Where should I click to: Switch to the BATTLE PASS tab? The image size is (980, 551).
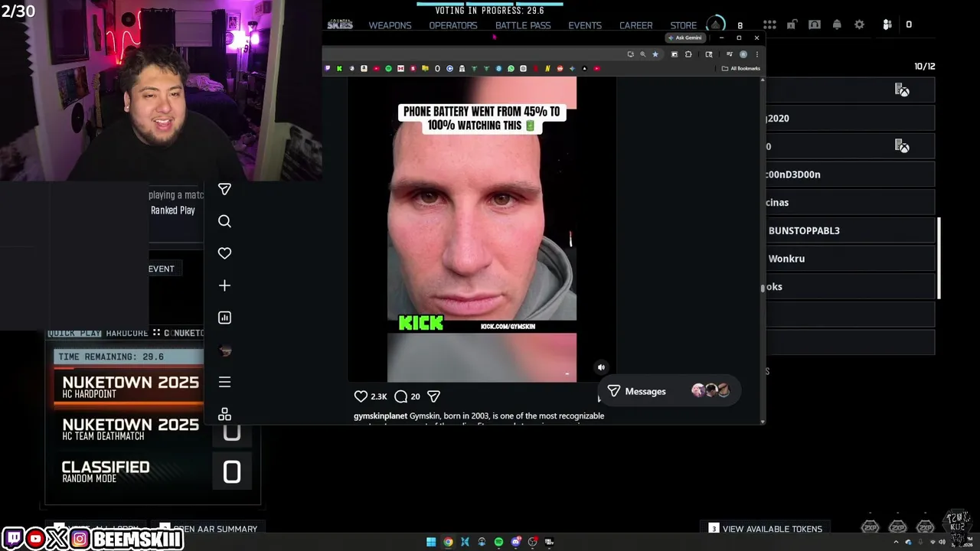[x=523, y=25]
